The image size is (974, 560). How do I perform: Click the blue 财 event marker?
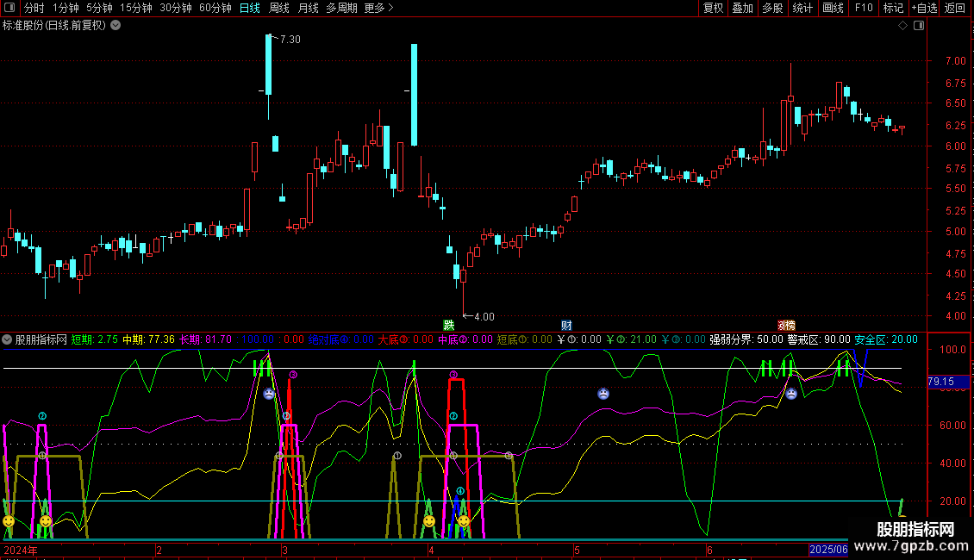pos(566,325)
